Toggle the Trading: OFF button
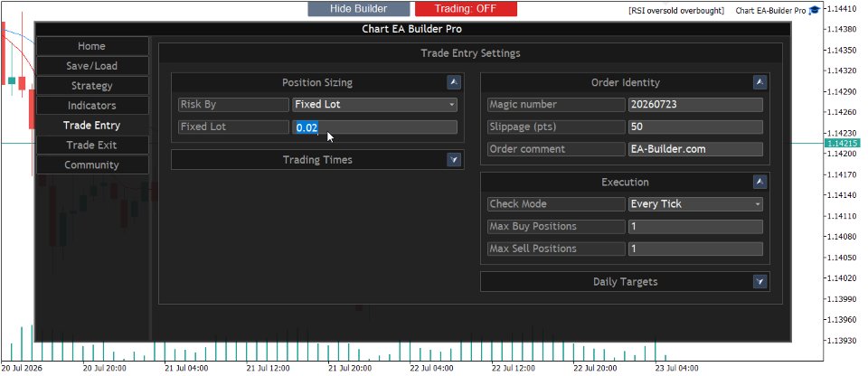This screenshot has width=868, height=376. [x=466, y=9]
